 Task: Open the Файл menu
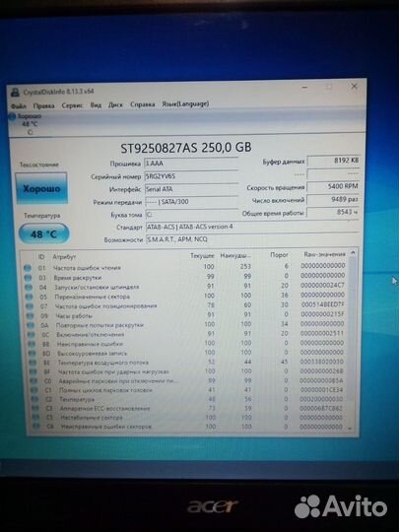(x=19, y=106)
